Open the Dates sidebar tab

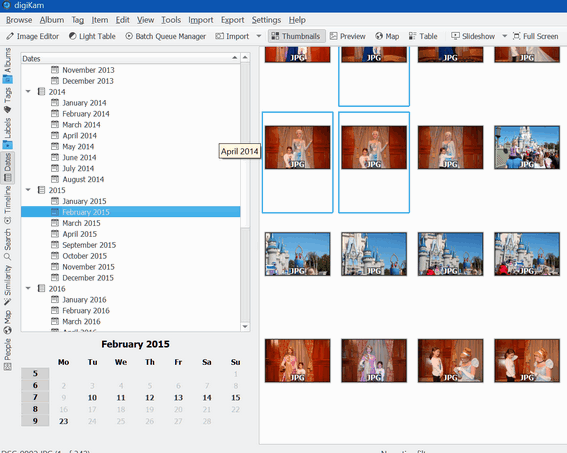click(x=8, y=167)
